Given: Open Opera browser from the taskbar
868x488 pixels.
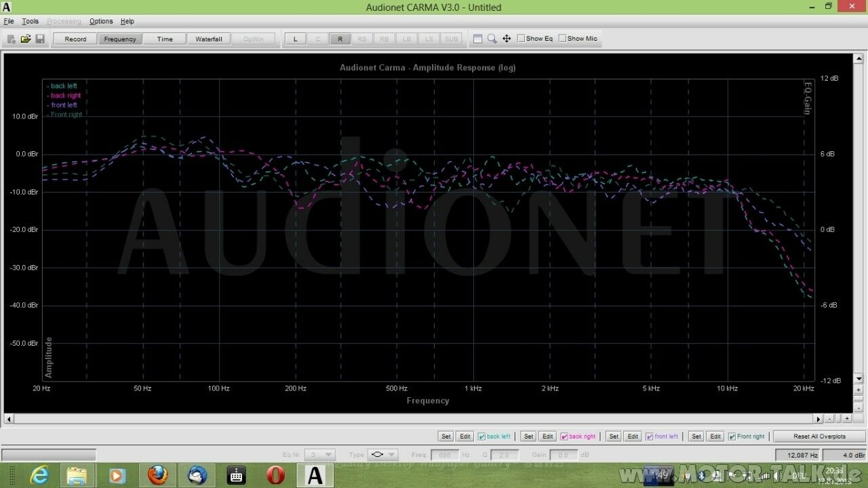Looking at the screenshot, I should 276,475.
